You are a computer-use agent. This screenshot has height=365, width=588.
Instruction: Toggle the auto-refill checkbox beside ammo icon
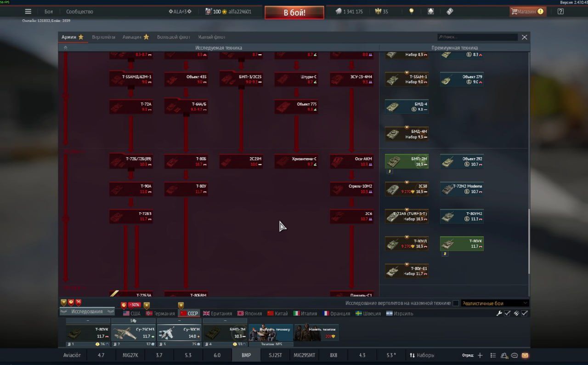(524, 313)
